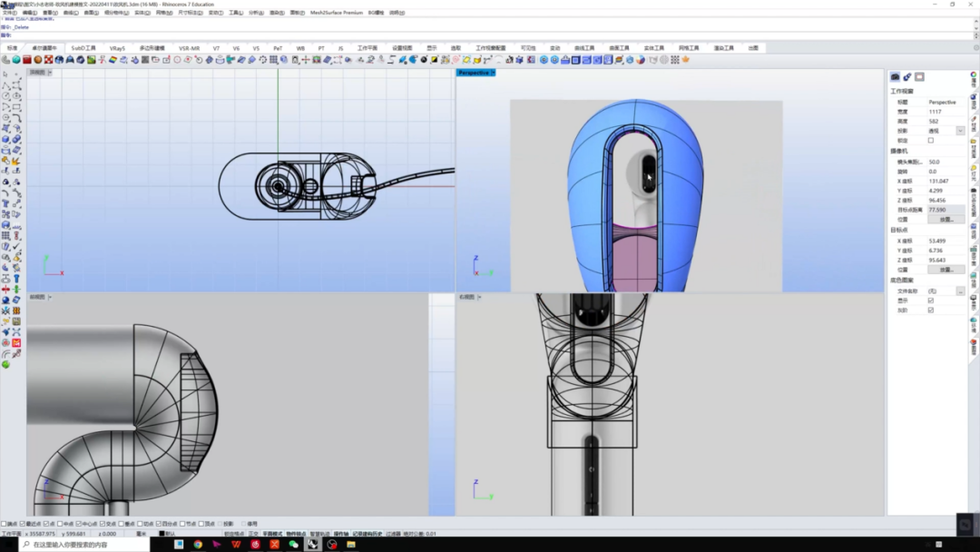Select the arrow pointer tool in the left sidebar
This screenshot has width=980, height=552.
pos(5,74)
